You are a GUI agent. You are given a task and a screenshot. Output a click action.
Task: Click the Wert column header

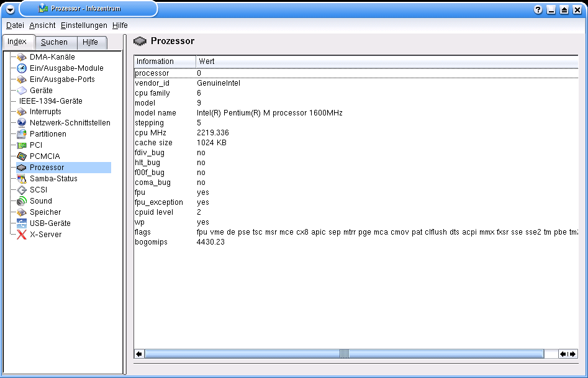207,61
